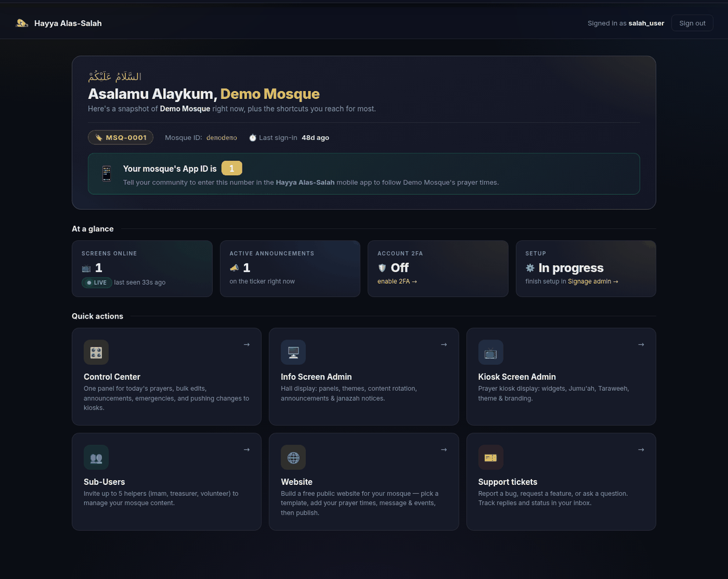Image resolution: width=728 pixels, height=579 pixels.
Task: Open the Info Screen Admin title
Action: (x=316, y=377)
